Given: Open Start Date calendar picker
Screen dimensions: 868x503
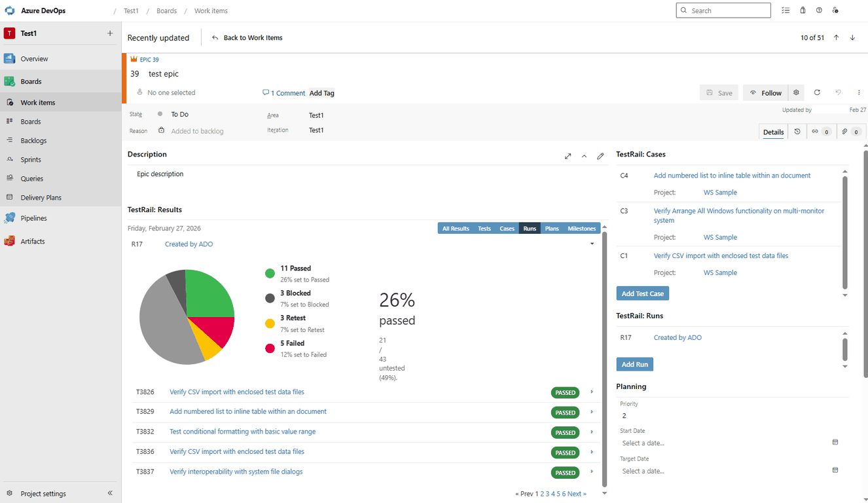Looking at the screenshot, I should [835, 443].
